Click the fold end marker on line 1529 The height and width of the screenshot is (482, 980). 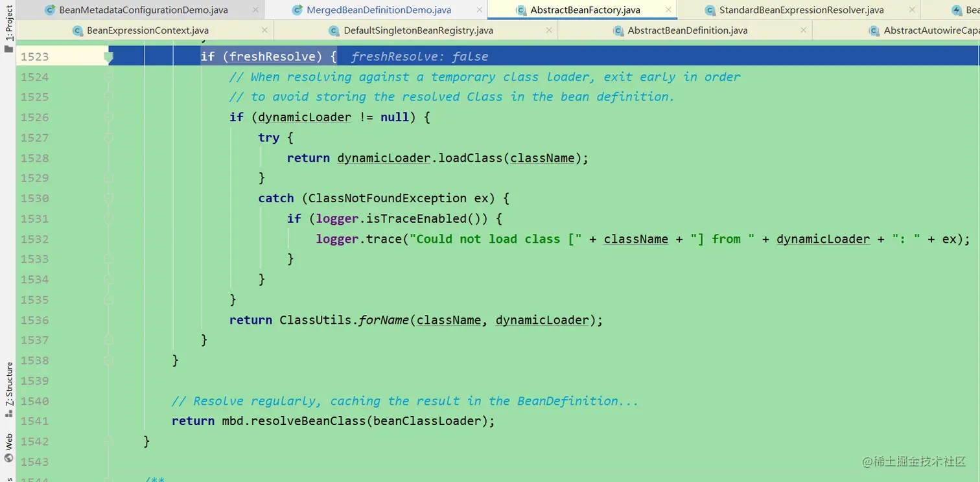pyautogui.click(x=109, y=178)
